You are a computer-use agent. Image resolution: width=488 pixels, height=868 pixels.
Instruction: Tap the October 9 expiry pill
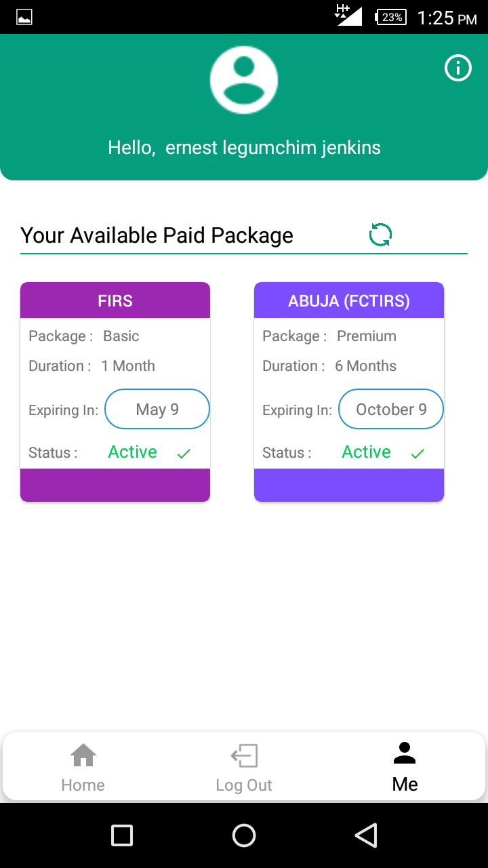391,409
